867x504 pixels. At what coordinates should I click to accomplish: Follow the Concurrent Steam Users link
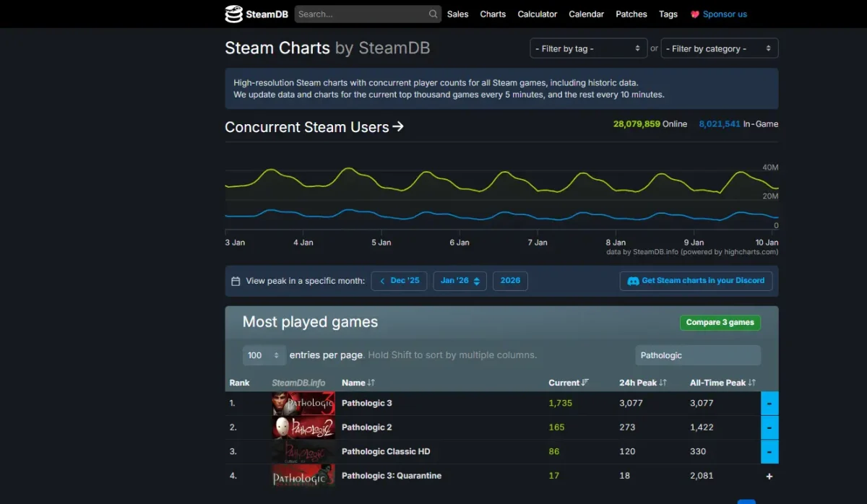pyautogui.click(x=314, y=126)
